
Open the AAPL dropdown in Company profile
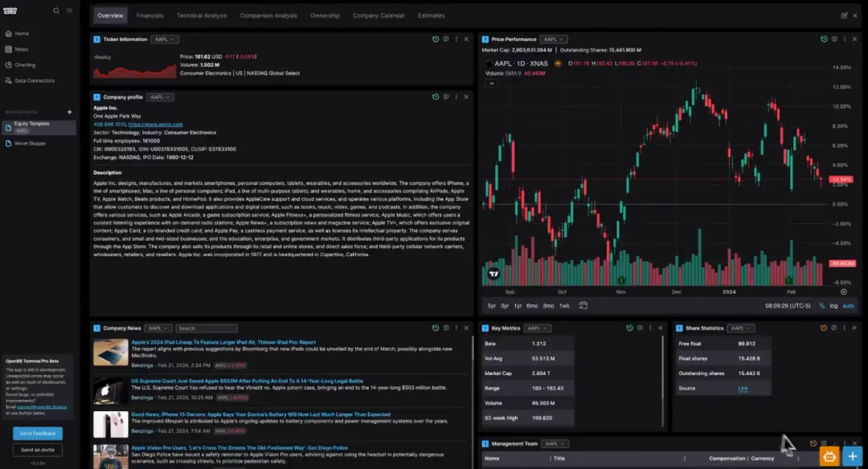(159, 96)
